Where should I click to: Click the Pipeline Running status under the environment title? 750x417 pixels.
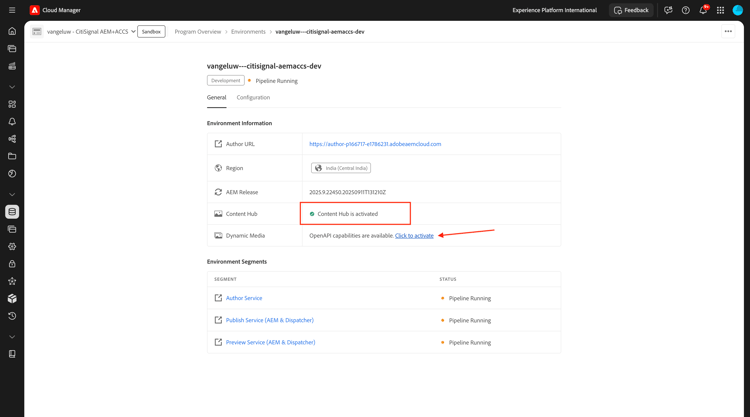276,81
